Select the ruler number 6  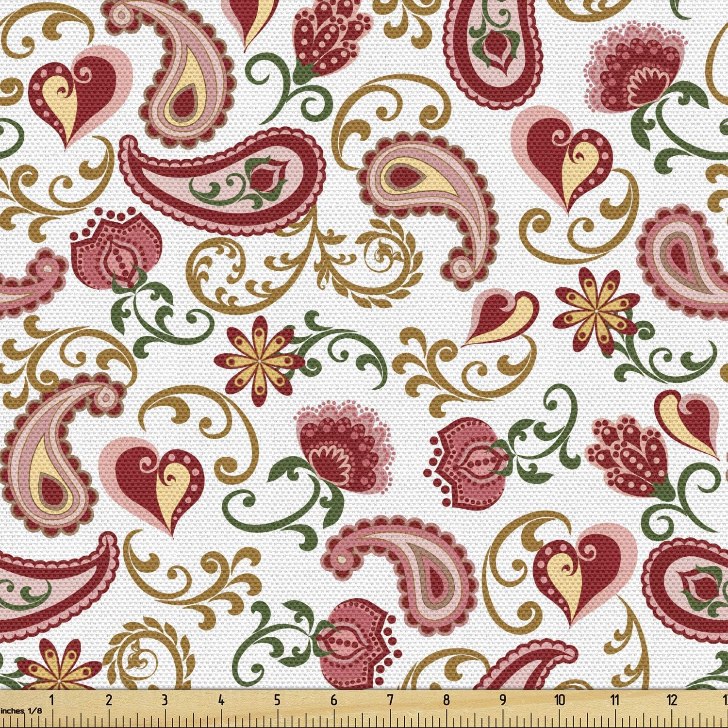coord(333,700)
